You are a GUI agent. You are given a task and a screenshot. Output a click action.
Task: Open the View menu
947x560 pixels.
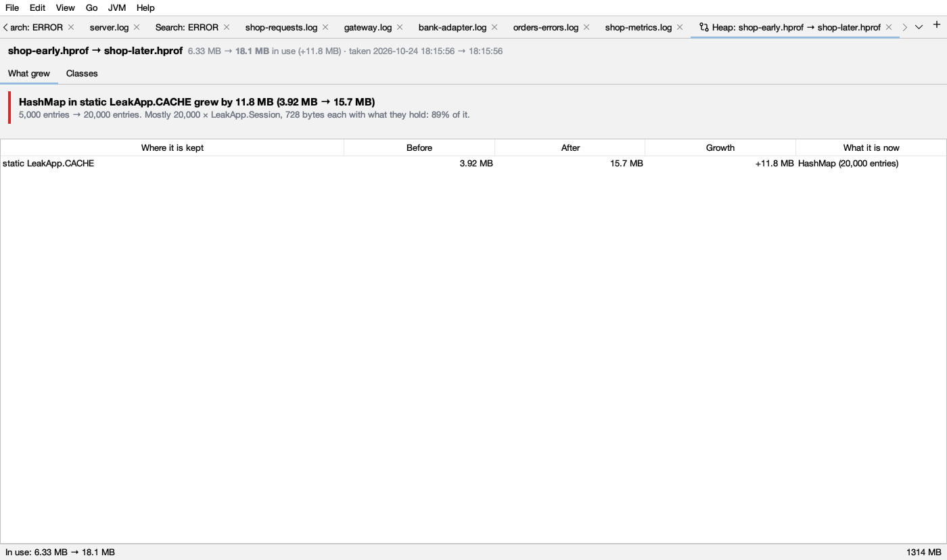pyautogui.click(x=66, y=7)
